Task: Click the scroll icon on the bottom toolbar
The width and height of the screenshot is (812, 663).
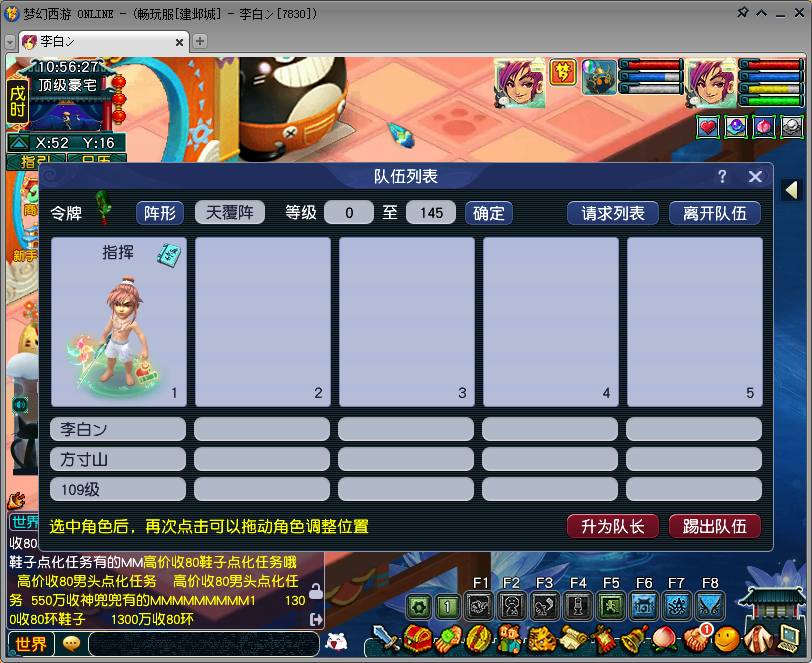Action: pos(574,640)
